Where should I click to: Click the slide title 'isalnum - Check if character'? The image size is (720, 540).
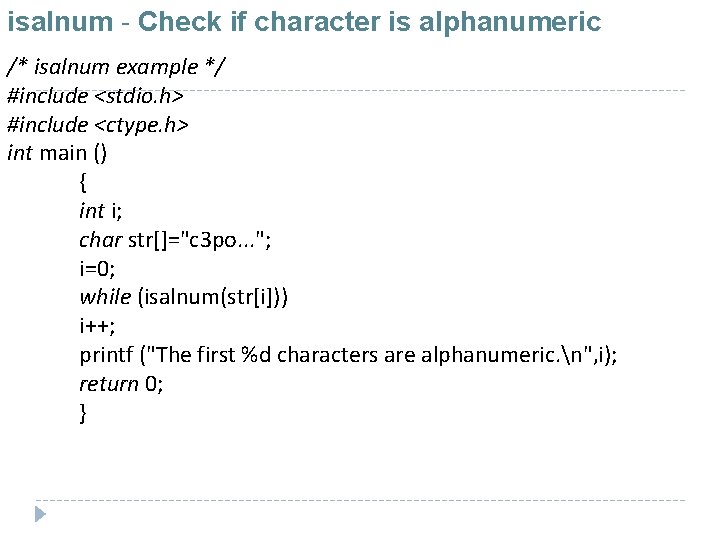coord(200,21)
